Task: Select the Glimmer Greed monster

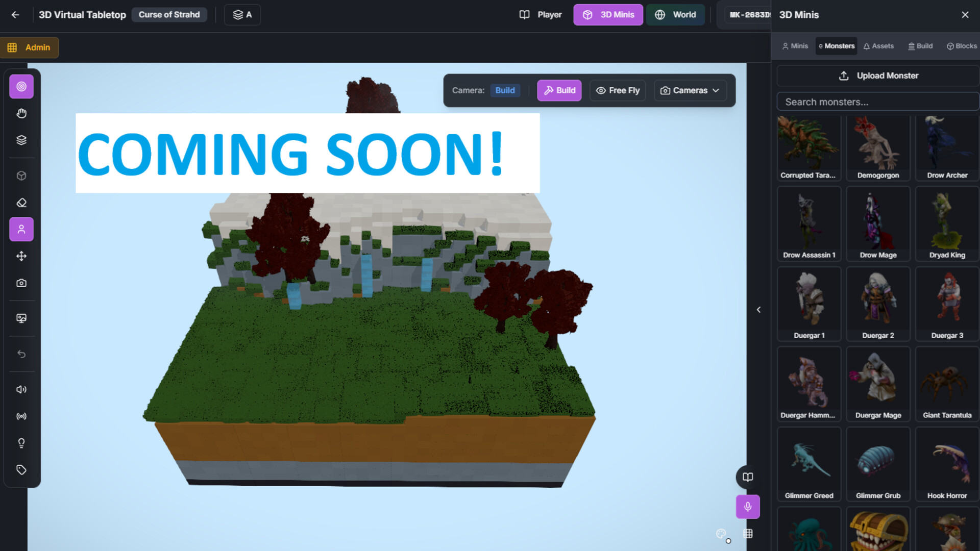Action: click(x=808, y=464)
